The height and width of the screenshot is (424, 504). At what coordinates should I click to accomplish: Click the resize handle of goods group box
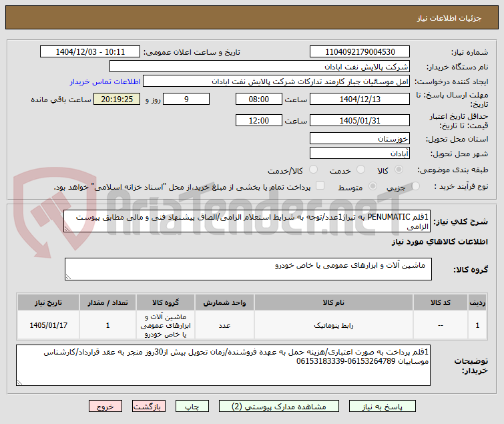coord(69,277)
